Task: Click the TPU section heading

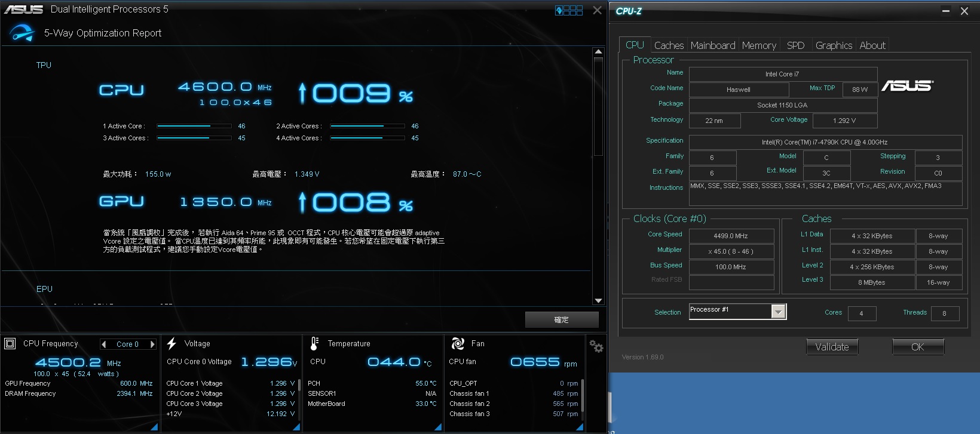Action: 44,65
